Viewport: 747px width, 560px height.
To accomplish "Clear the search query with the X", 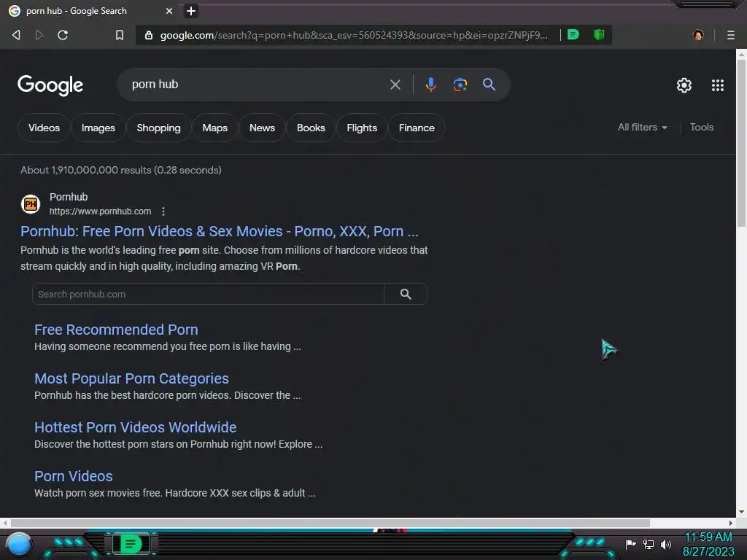I will (395, 85).
